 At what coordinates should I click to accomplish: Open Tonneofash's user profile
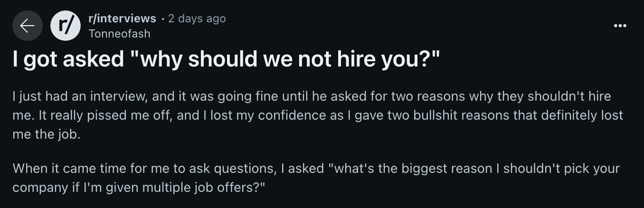[120, 33]
